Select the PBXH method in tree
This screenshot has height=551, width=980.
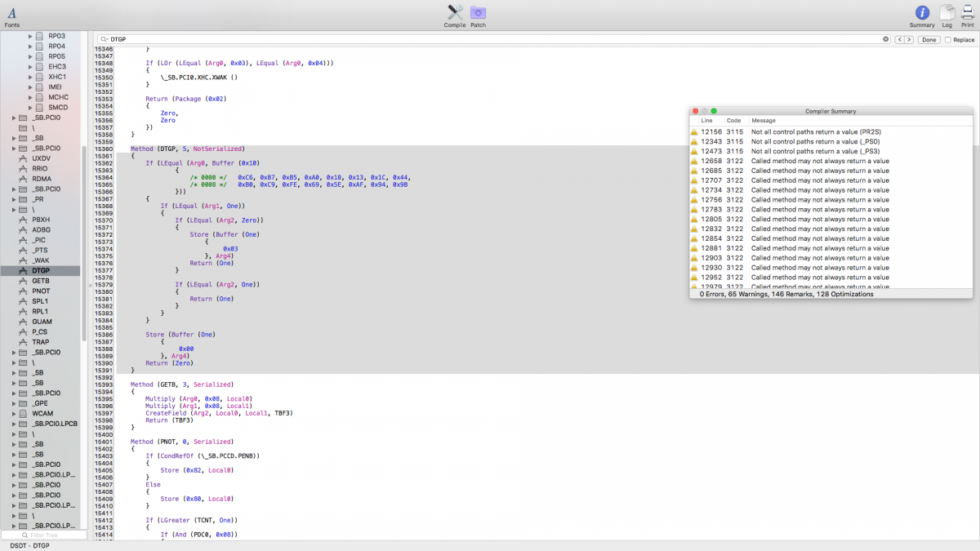click(x=41, y=220)
